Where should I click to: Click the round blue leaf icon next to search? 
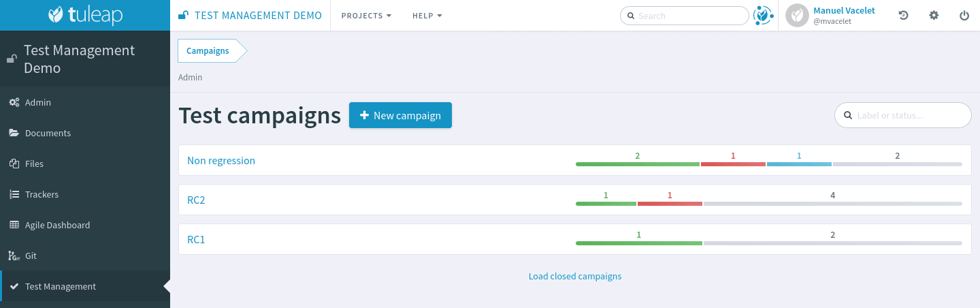[x=762, y=15]
